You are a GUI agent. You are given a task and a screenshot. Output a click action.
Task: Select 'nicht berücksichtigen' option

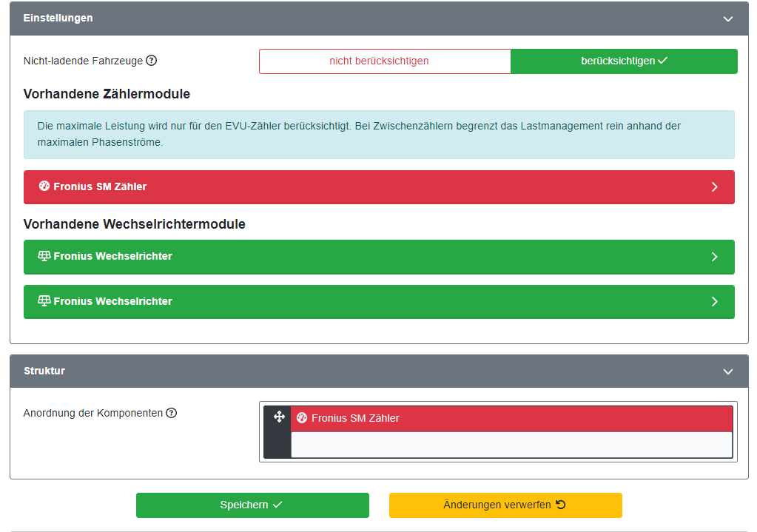pos(385,61)
